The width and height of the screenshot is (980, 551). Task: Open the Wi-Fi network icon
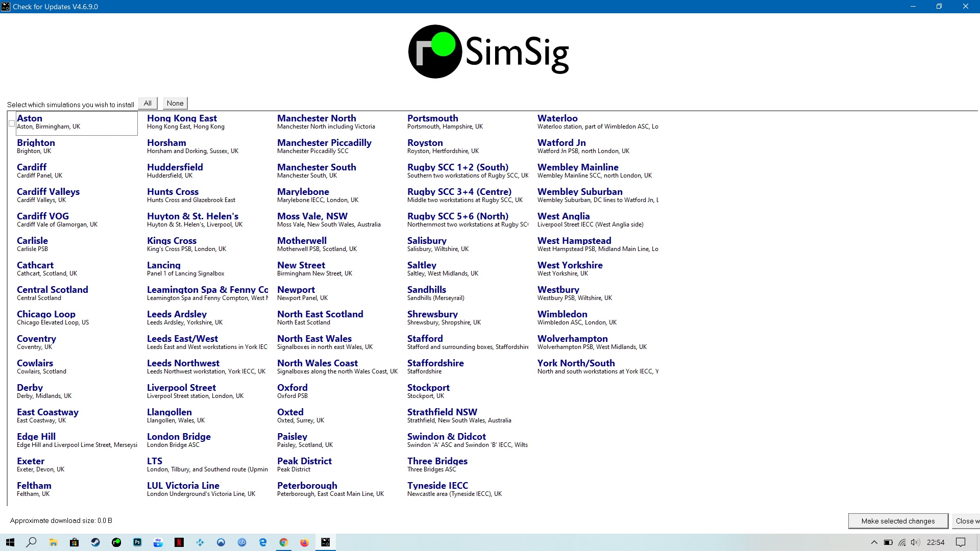pyautogui.click(x=902, y=542)
